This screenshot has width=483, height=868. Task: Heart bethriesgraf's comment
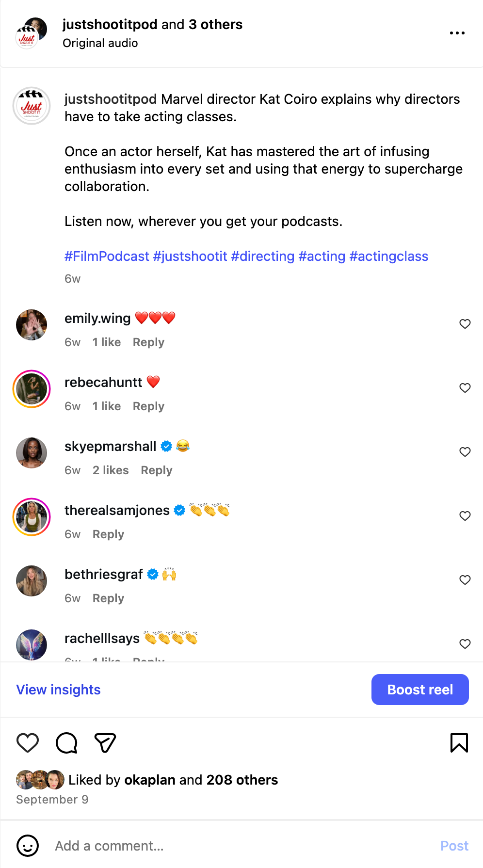pos(465,580)
